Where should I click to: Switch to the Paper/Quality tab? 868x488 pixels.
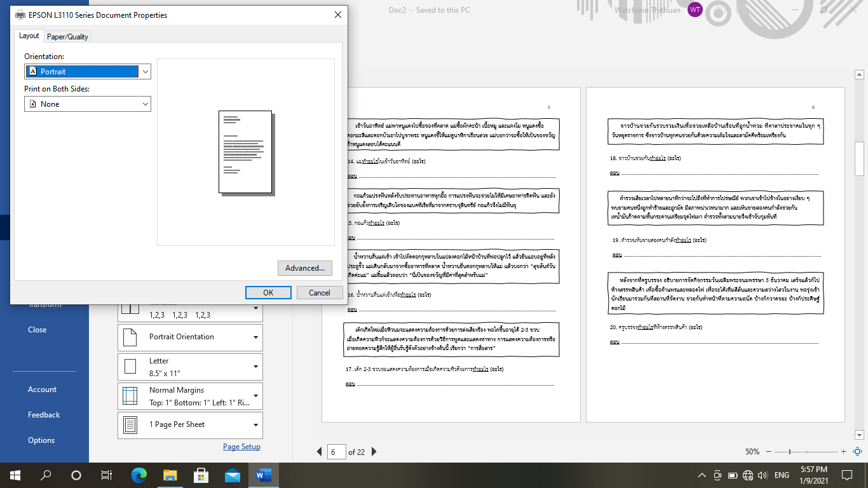[x=67, y=37]
